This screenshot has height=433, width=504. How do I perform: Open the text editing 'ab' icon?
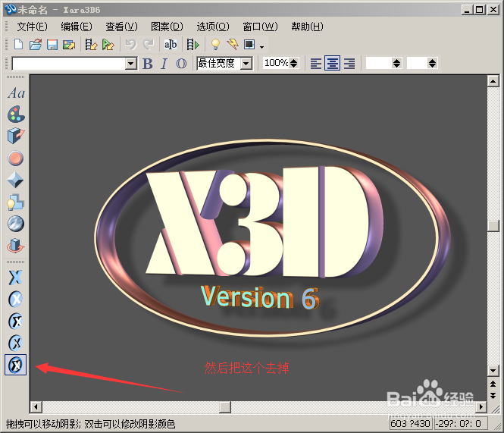(x=171, y=45)
